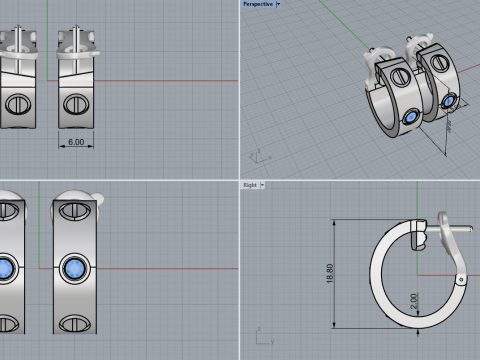This screenshot has width=480, height=360.
Task: Select the Perspective viewport title label
Action: pyautogui.click(x=258, y=4)
